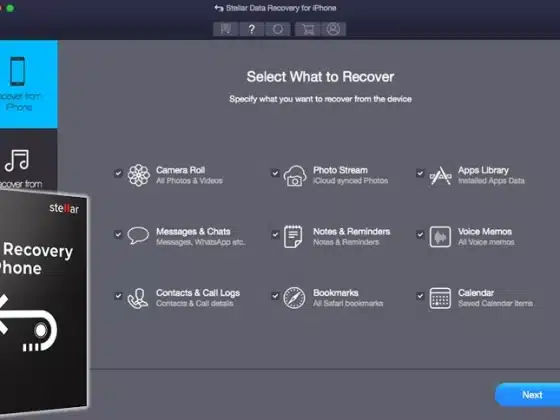Image resolution: width=560 pixels, height=420 pixels.
Task: Click the green maximize window button
Action: [10, 8]
